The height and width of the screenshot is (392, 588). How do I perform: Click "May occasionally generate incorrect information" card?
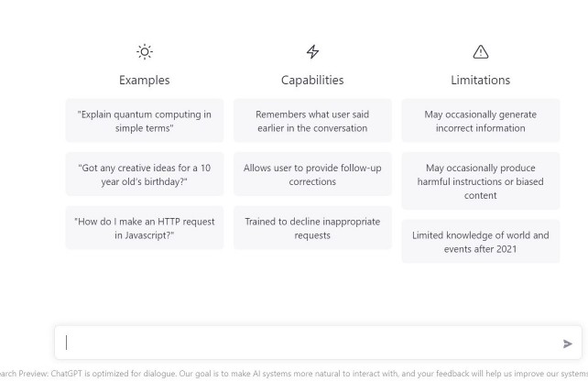(480, 121)
